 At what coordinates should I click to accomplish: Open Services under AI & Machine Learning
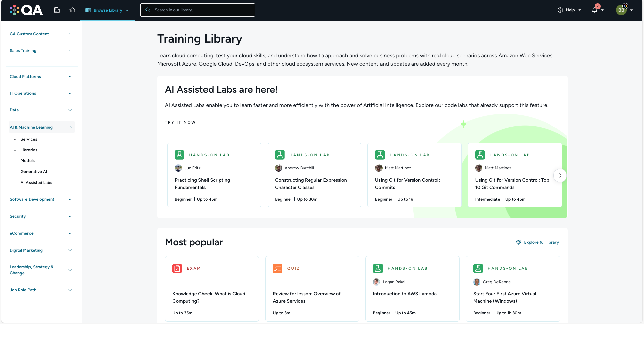29,139
